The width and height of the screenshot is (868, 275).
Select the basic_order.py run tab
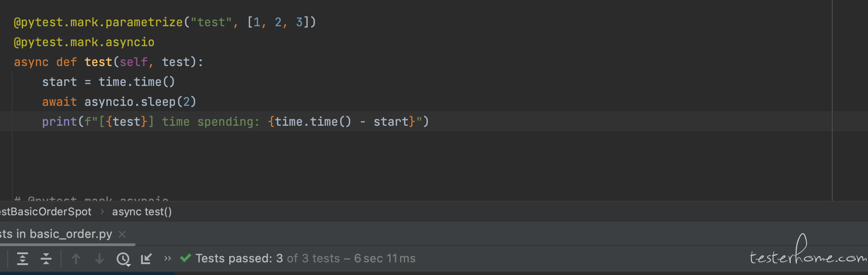tap(56, 234)
